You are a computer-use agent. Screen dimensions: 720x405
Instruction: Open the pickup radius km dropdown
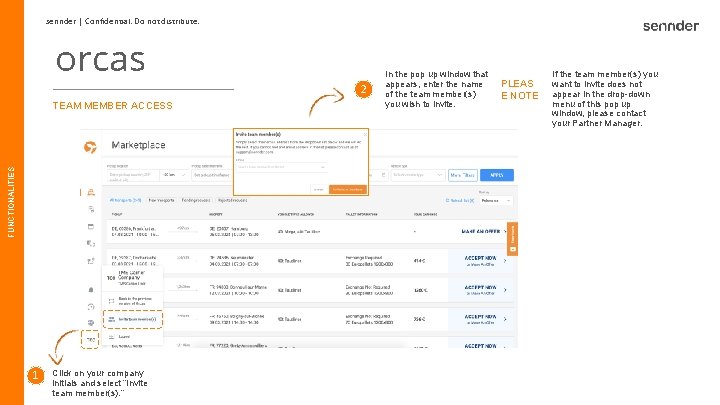coord(174,175)
